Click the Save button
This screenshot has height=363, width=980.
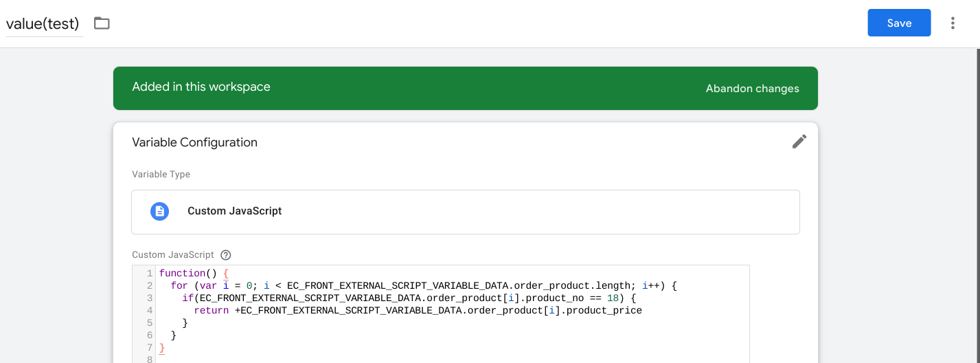coord(899,23)
